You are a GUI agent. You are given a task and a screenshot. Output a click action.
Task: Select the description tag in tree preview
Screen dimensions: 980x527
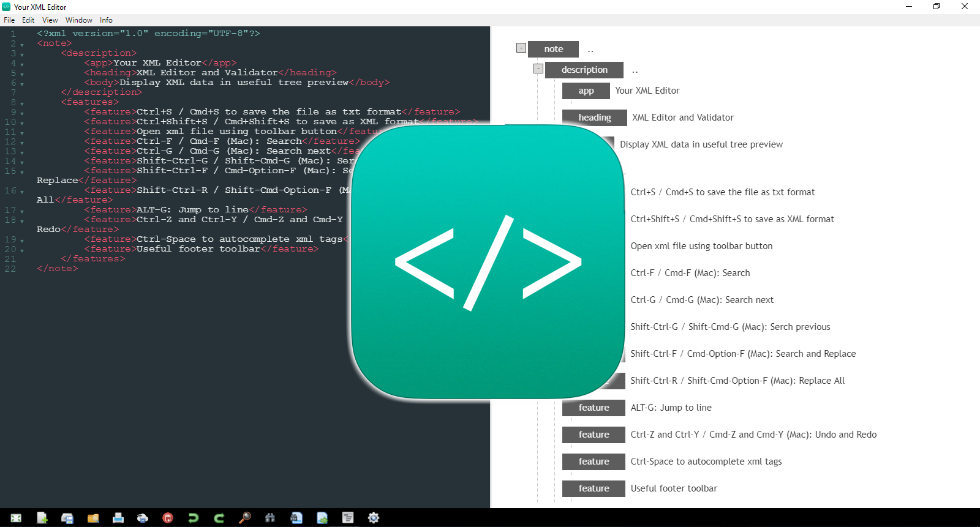pos(584,70)
